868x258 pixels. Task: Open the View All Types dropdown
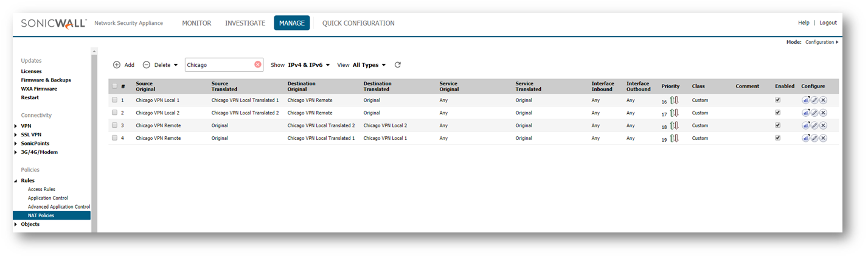(369, 64)
